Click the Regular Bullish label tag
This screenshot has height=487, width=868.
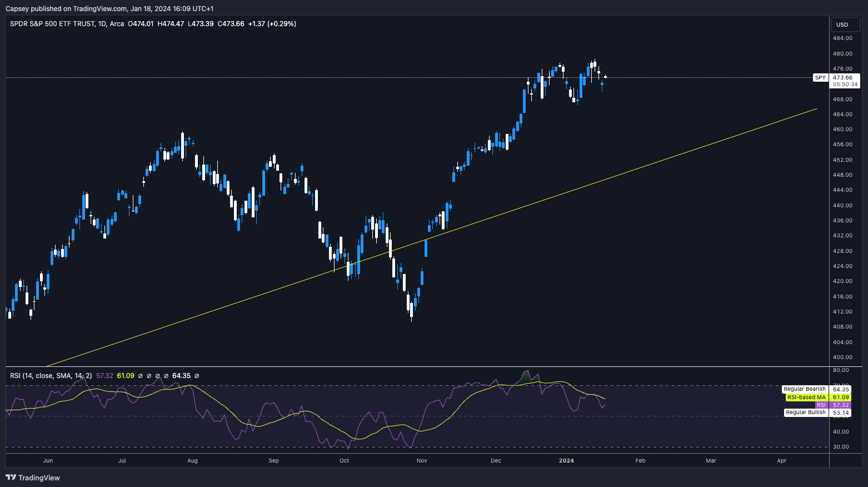coord(805,413)
